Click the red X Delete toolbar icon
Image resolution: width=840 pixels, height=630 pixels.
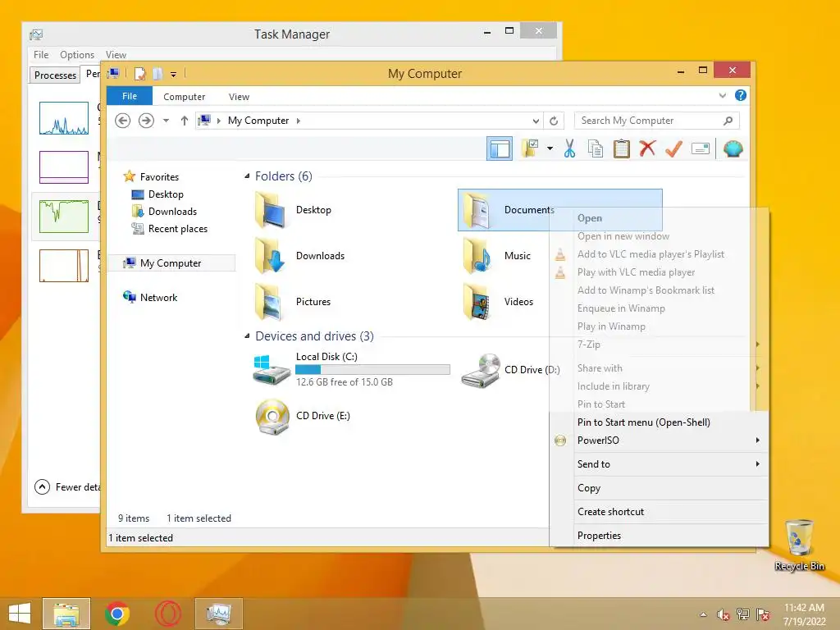[x=648, y=148]
